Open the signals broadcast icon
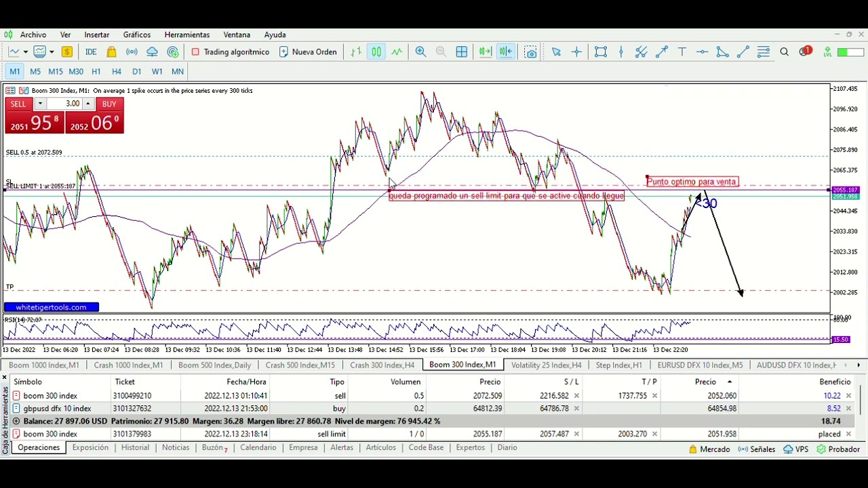 click(x=132, y=52)
